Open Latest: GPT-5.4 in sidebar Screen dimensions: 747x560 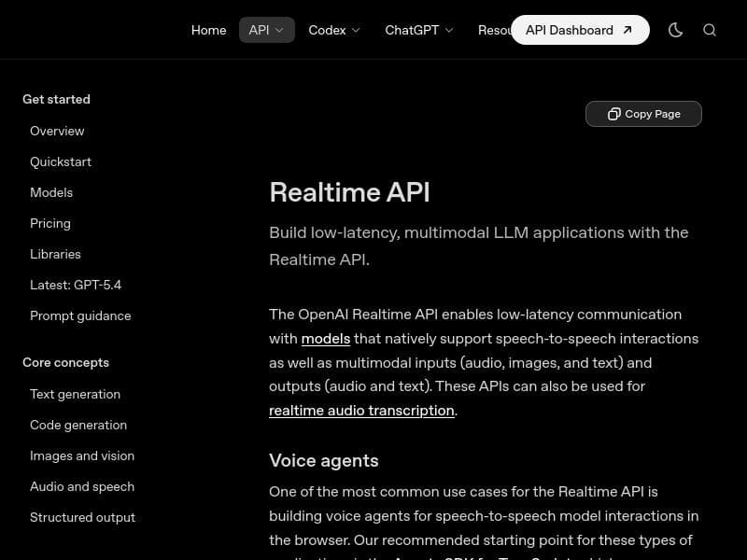point(76,285)
